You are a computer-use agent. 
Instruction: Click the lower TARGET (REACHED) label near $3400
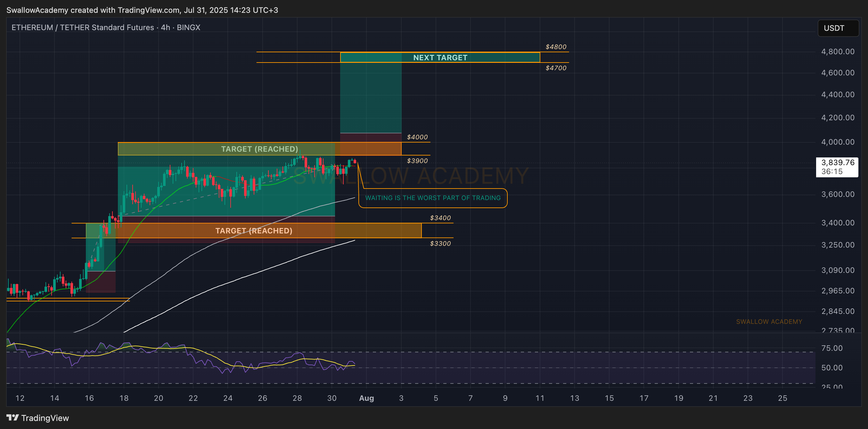(x=254, y=231)
